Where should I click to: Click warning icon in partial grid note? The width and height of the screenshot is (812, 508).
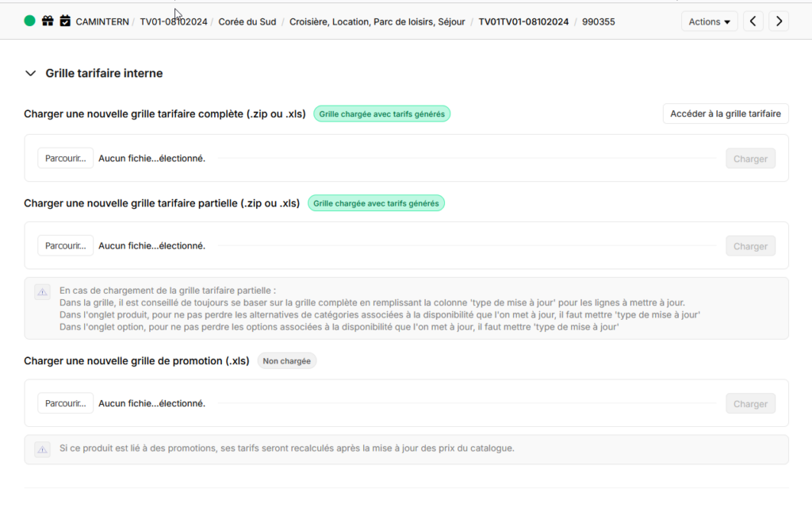point(43,292)
